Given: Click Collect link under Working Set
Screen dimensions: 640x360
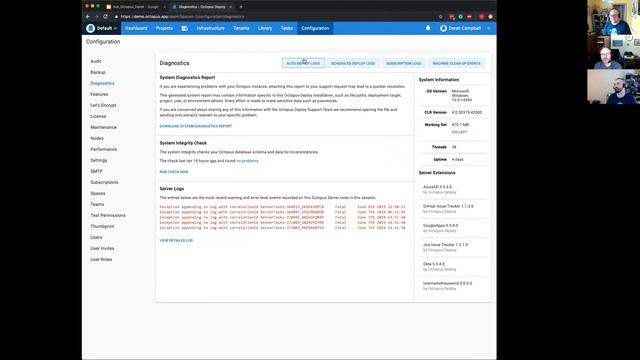Looking at the screenshot, I should (x=459, y=132).
